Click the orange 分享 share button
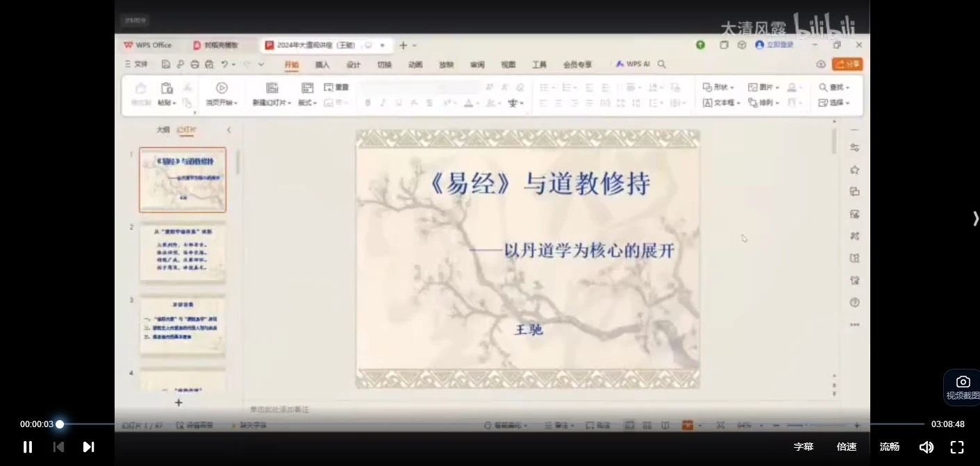 (x=847, y=64)
